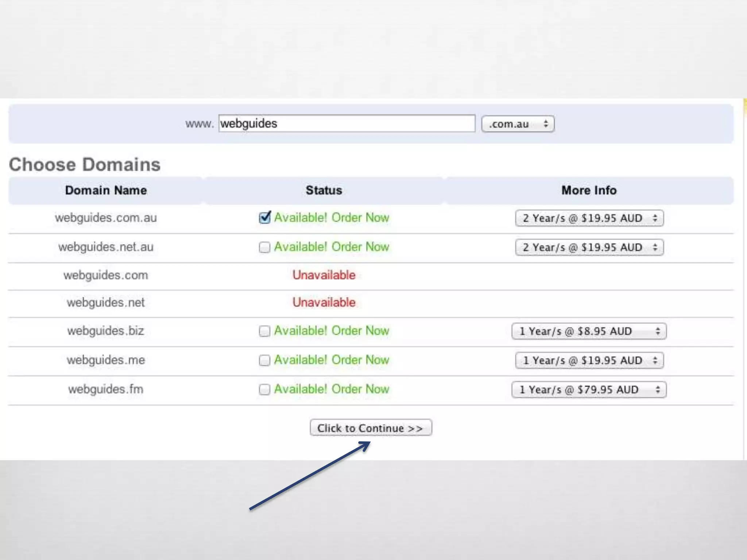Viewport: 747px width, 560px height.
Task: Check the webguides.net.au checkbox
Action: [x=264, y=247]
